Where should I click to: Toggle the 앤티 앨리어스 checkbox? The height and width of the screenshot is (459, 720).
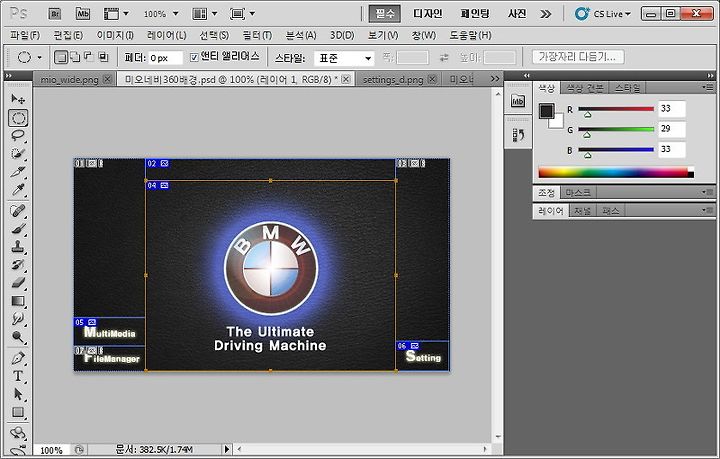[194, 57]
